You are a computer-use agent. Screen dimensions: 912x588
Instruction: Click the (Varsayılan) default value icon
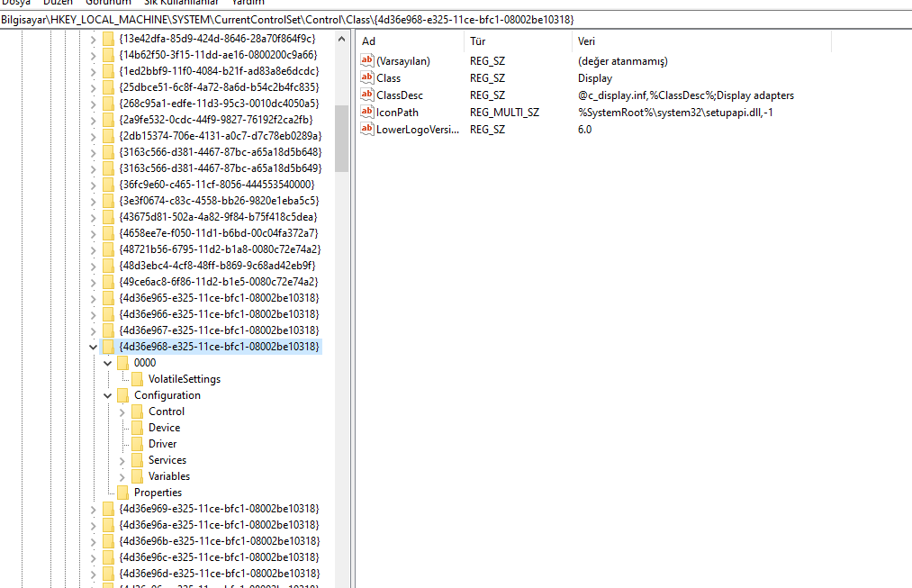pos(367,60)
